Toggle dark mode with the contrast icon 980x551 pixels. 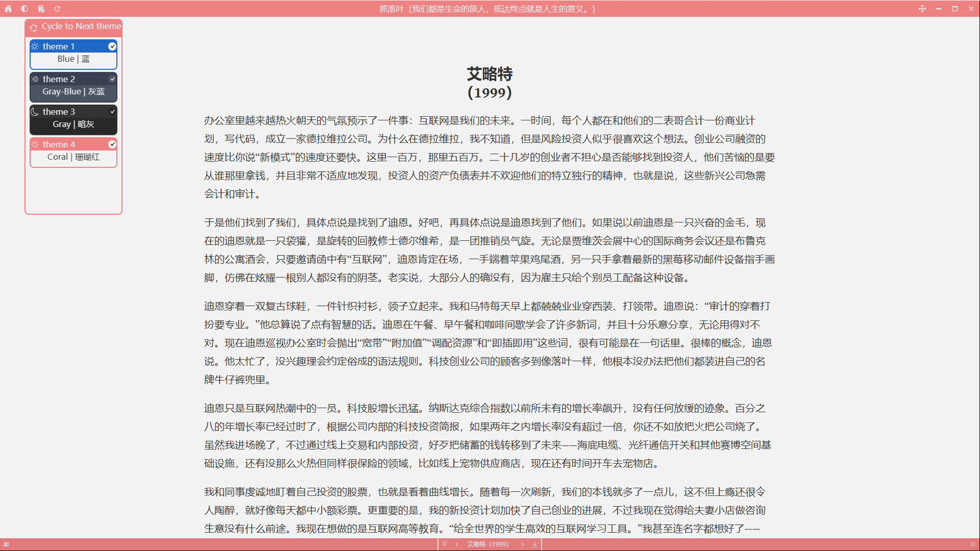[x=24, y=9]
